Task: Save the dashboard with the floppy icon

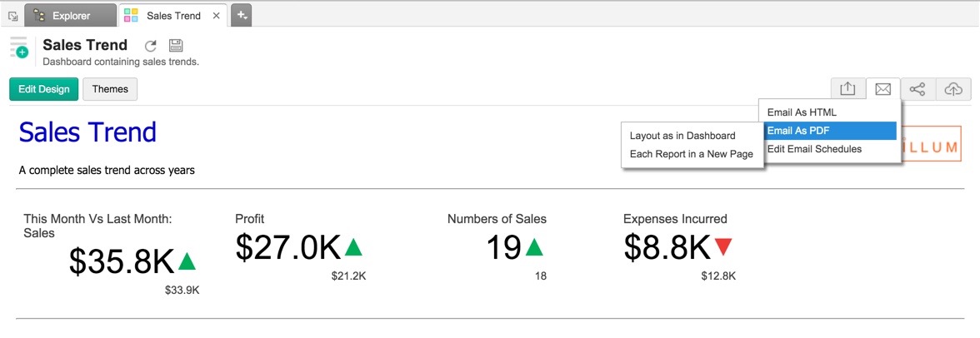Action: click(176, 47)
